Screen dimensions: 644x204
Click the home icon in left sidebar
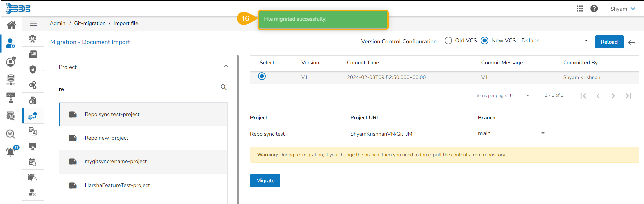(x=11, y=25)
